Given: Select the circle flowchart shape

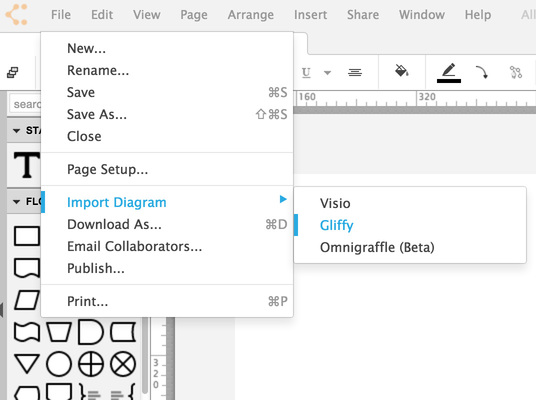Looking at the screenshot, I should (x=59, y=364).
